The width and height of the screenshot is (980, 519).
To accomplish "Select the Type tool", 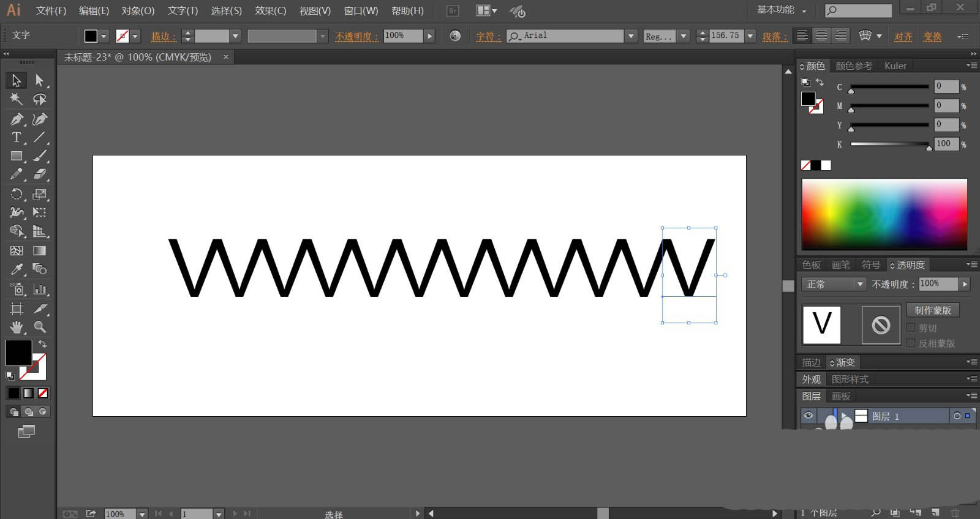I will [17, 137].
